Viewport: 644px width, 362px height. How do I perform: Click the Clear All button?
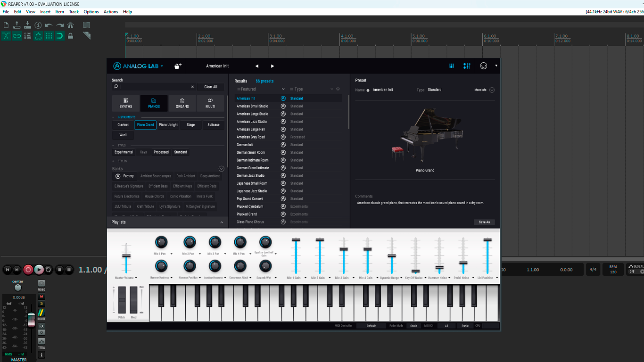coord(211,87)
